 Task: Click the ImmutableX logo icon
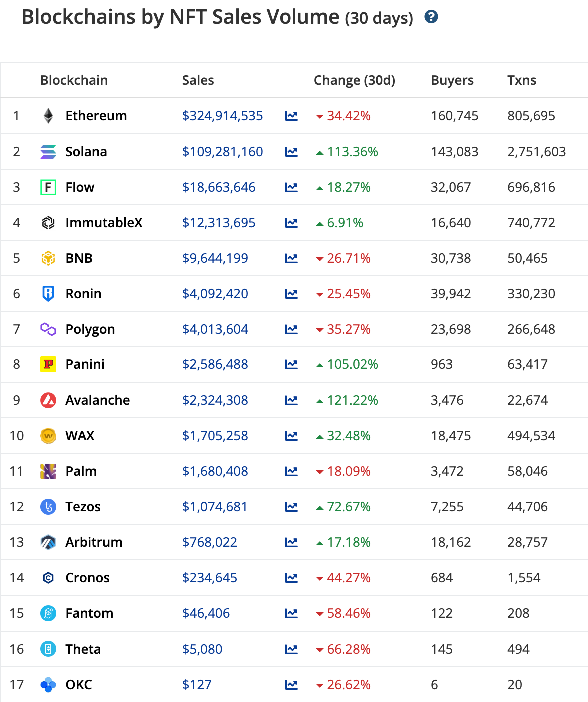tap(48, 223)
